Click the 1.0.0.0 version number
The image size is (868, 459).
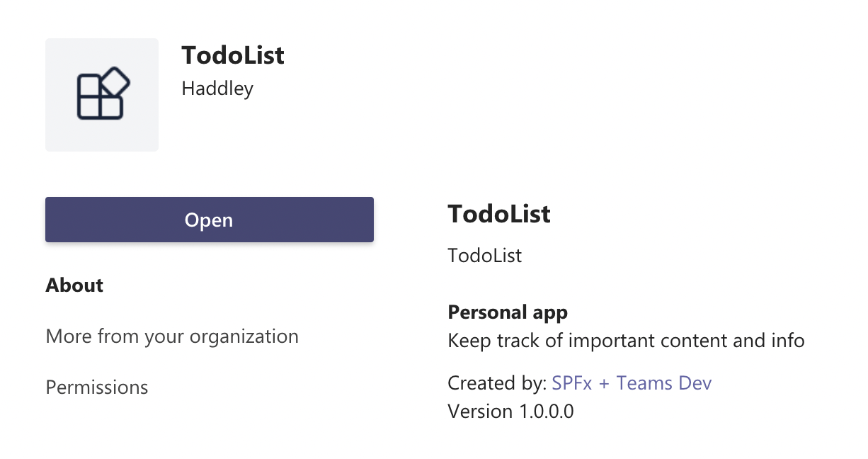(546, 411)
